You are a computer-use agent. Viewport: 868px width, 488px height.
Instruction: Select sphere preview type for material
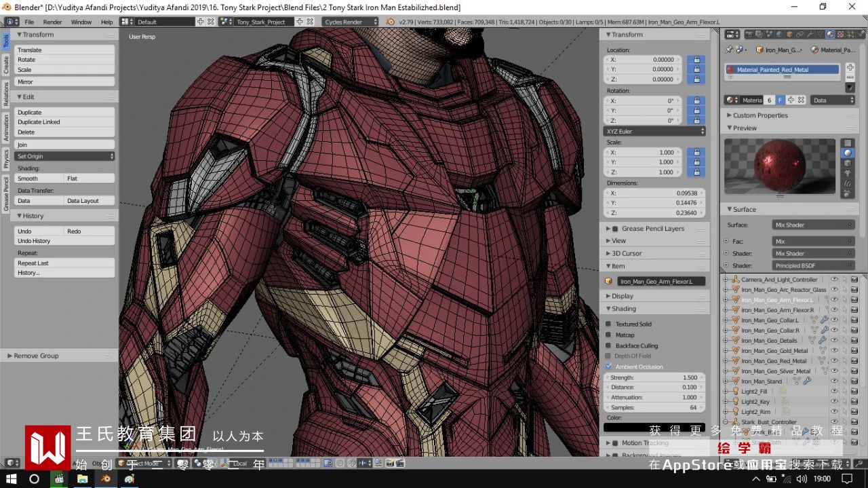[x=848, y=153]
